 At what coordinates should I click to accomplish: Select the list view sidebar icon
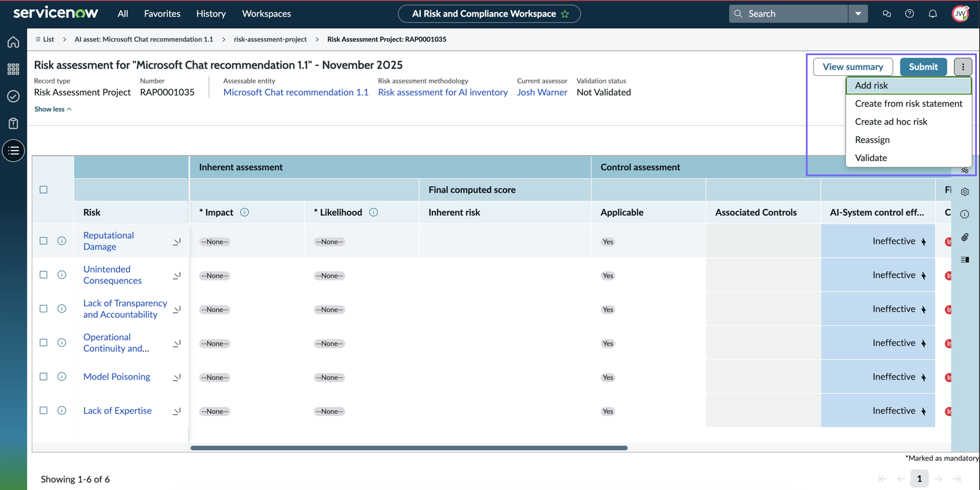point(13,151)
